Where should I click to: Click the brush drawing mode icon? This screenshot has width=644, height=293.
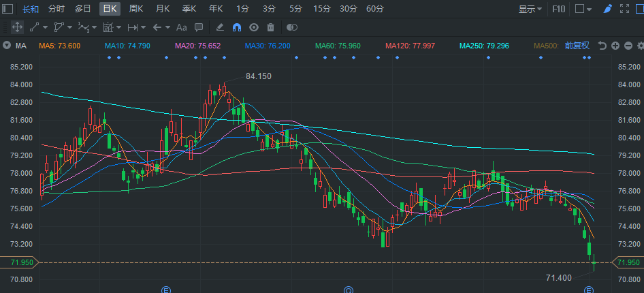[609, 9]
